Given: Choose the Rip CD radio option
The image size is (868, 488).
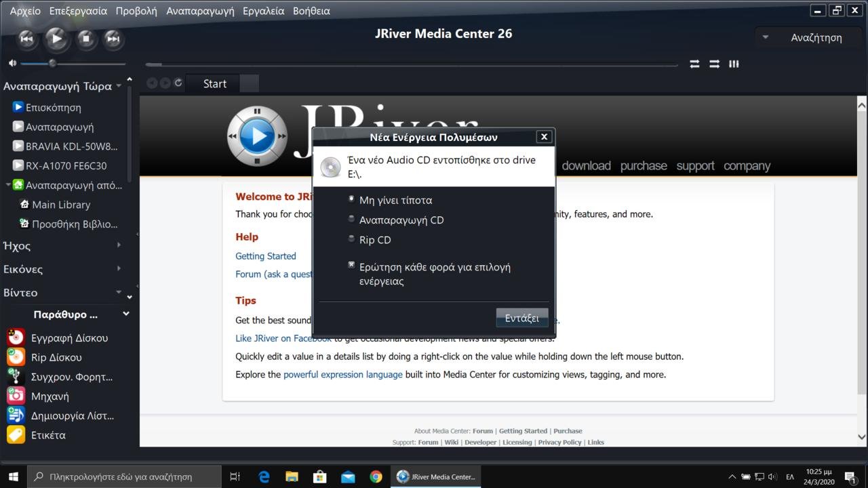Looking at the screenshot, I should click(x=351, y=239).
